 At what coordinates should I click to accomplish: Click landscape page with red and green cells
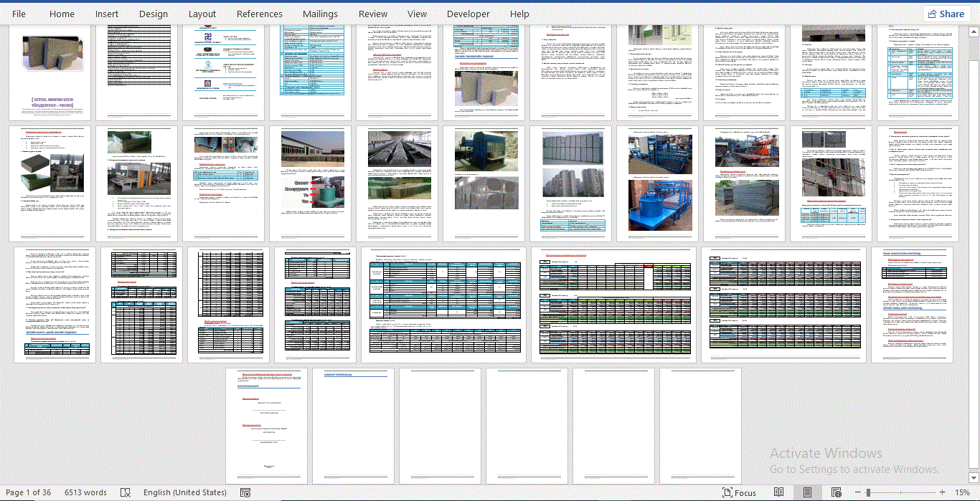[613, 305]
